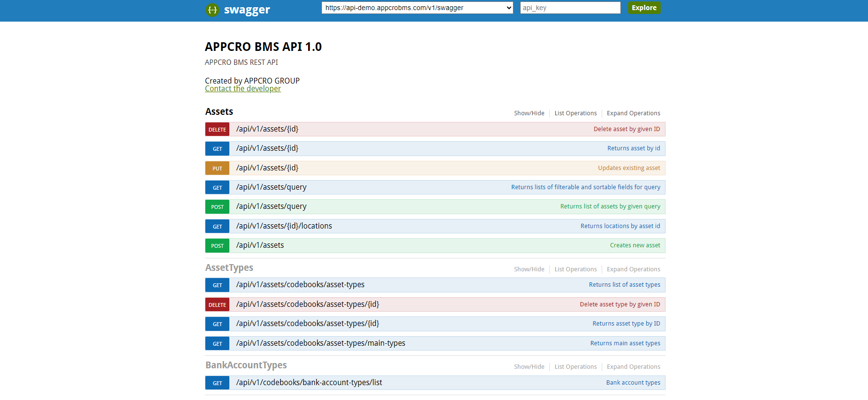Open the 'Delete asset by given ID' description
Viewport: 868px width, 400px height.
pyautogui.click(x=627, y=129)
